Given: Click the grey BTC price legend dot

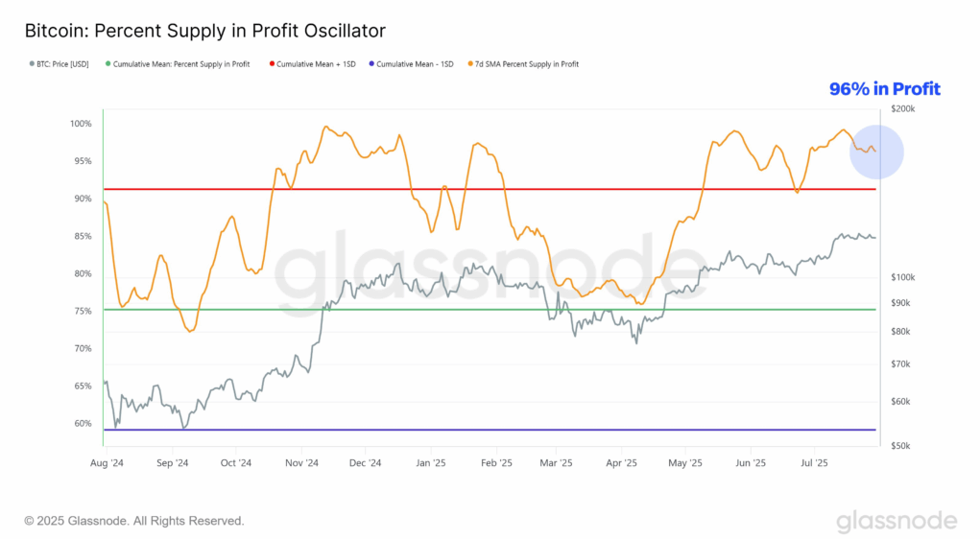Looking at the screenshot, I should [x=32, y=63].
